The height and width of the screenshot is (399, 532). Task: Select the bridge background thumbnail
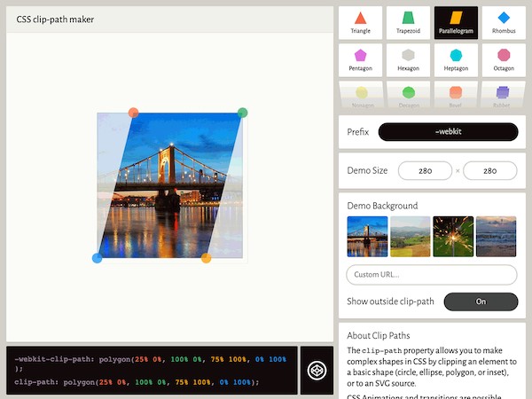pos(367,237)
